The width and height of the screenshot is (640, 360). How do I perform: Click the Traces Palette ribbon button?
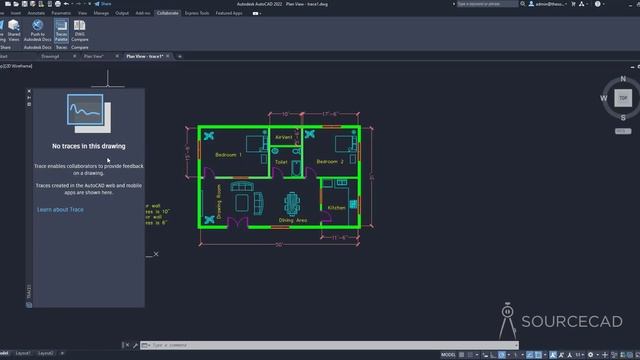61,31
